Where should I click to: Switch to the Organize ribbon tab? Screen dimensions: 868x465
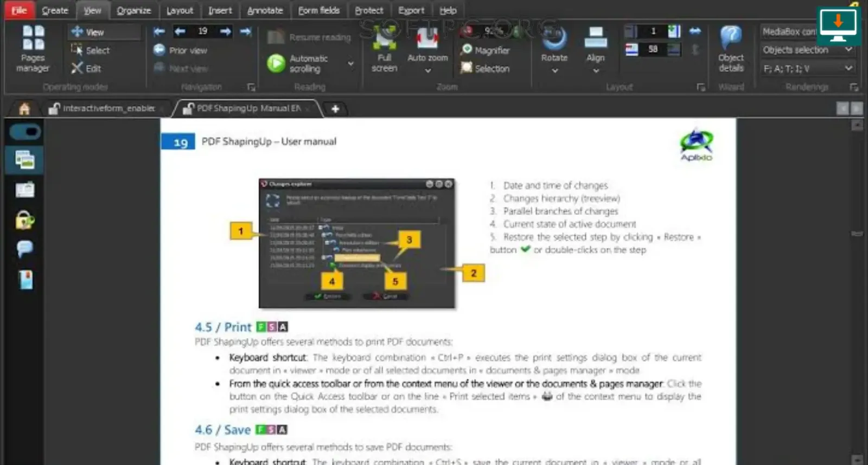coord(133,10)
